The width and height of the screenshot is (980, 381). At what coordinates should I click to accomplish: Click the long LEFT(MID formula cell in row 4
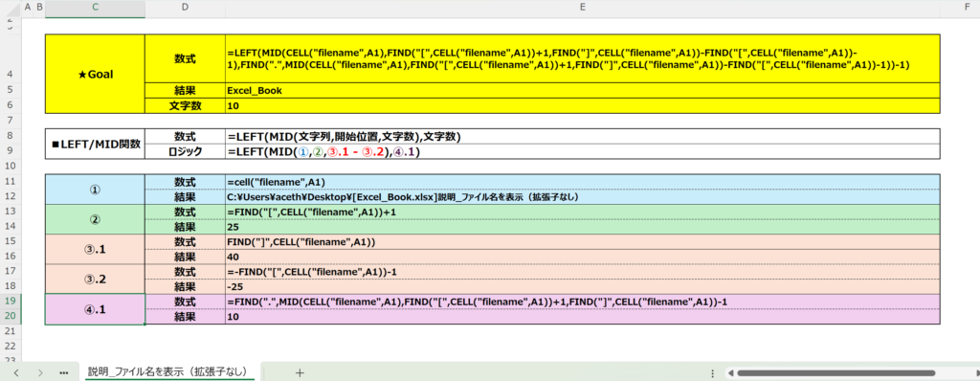(583, 58)
